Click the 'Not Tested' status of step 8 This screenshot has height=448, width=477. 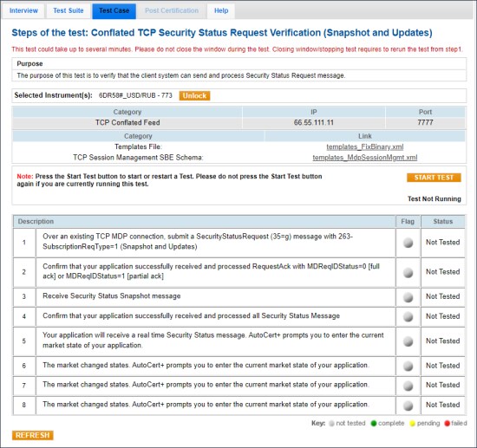click(442, 405)
